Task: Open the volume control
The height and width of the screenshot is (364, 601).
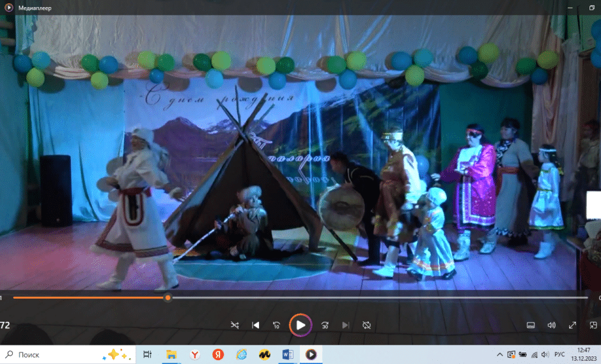Action: [551, 325]
